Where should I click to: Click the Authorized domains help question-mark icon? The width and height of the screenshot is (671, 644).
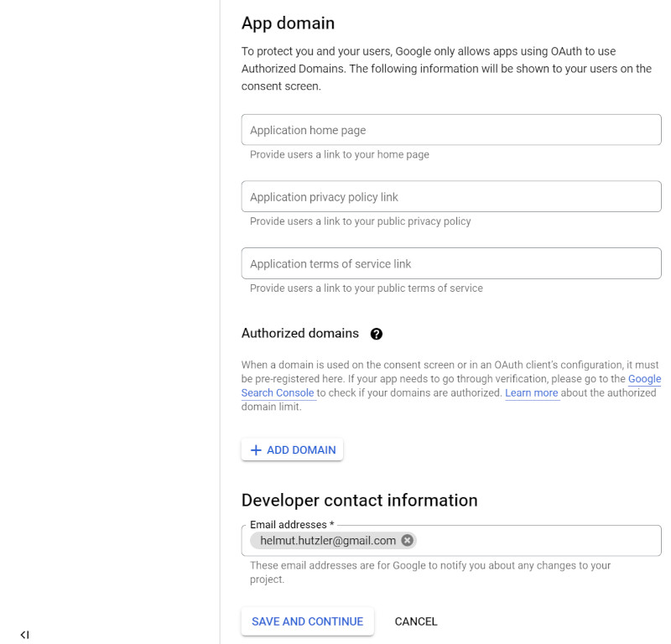(x=376, y=334)
